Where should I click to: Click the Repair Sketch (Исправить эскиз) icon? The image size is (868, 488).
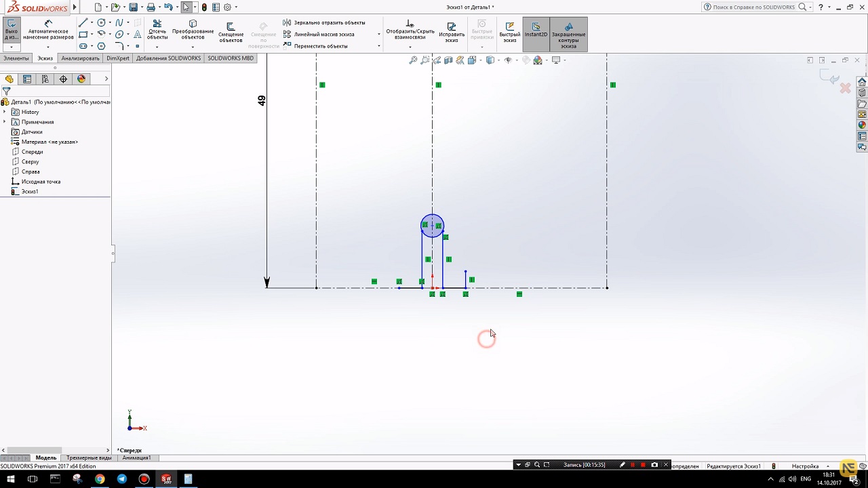point(452,31)
